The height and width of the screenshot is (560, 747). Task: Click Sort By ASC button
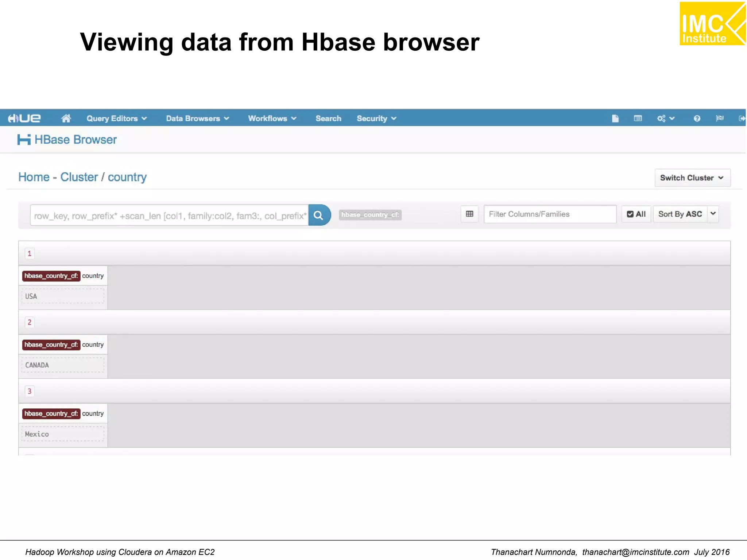coord(680,214)
